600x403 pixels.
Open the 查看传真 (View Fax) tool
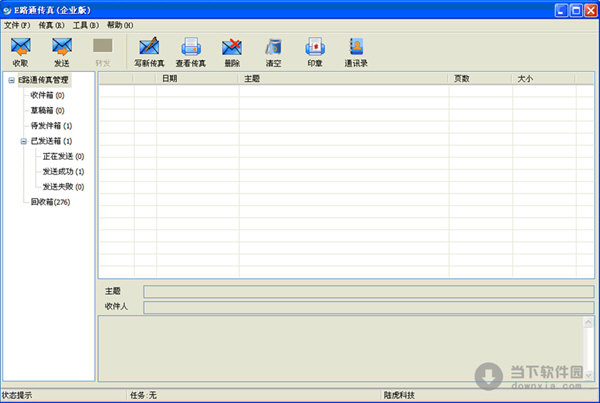[x=191, y=49]
